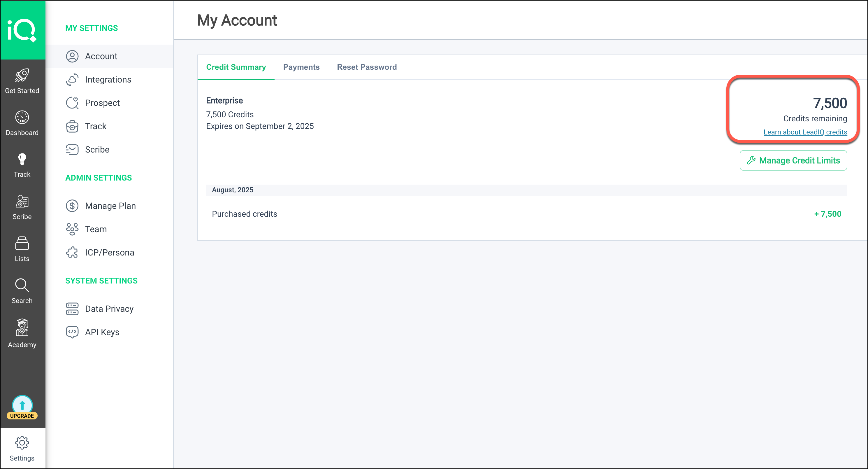
Task: Open Integrations settings
Action: (108, 80)
